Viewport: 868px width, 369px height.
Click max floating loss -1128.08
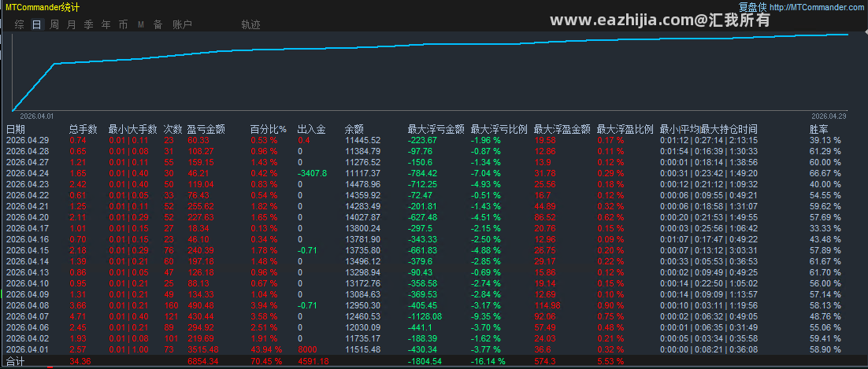pos(425,315)
